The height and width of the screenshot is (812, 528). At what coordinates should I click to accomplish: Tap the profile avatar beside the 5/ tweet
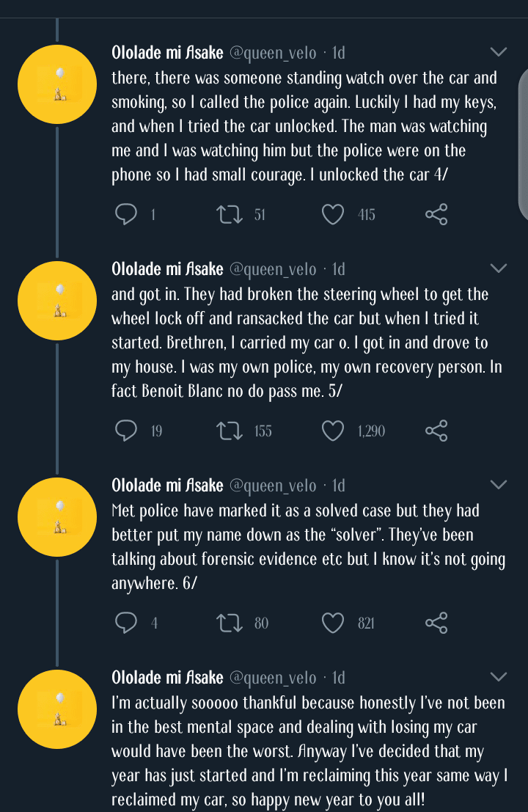(57, 301)
